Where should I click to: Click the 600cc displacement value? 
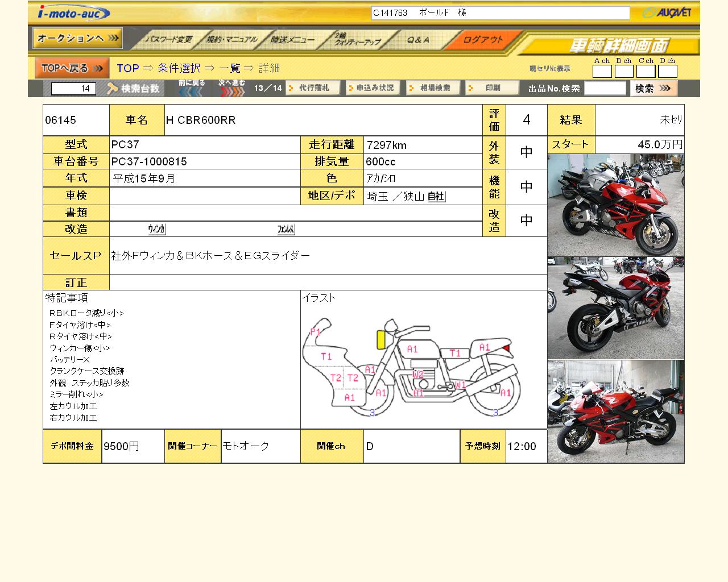point(380,161)
